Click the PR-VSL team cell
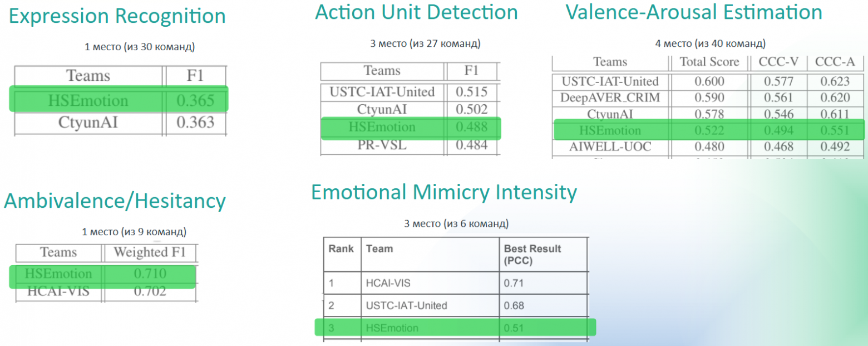 tap(382, 145)
